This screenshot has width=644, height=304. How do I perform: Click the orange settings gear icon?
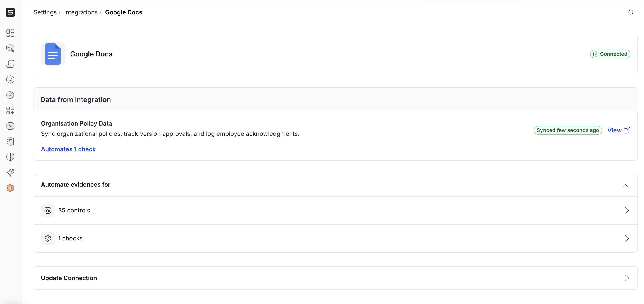(10, 188)
